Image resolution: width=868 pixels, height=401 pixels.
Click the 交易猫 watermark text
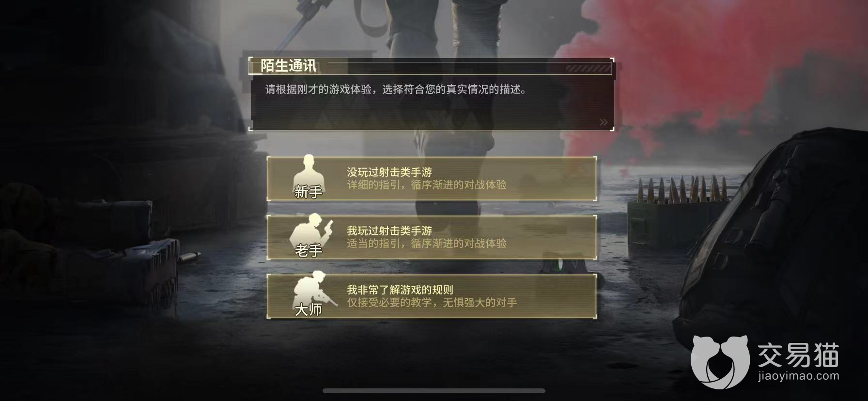pyautogui.click(x=797, y=355)
